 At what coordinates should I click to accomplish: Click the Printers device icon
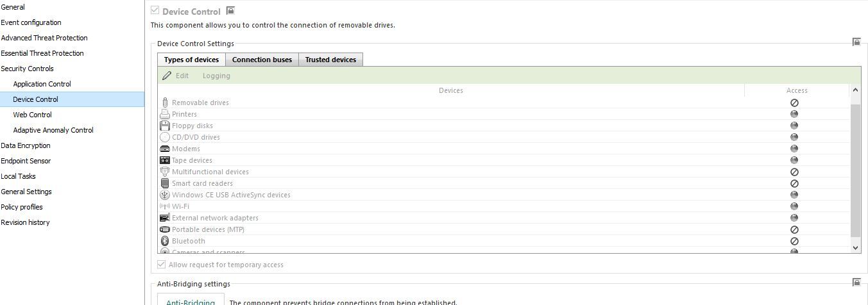coord(165,114)
